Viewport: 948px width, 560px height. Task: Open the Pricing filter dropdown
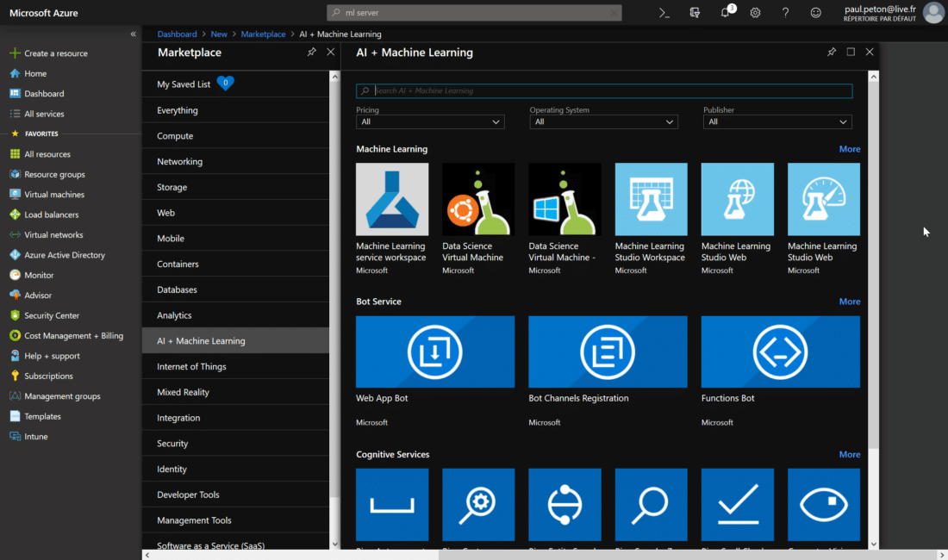click(429, 121)
